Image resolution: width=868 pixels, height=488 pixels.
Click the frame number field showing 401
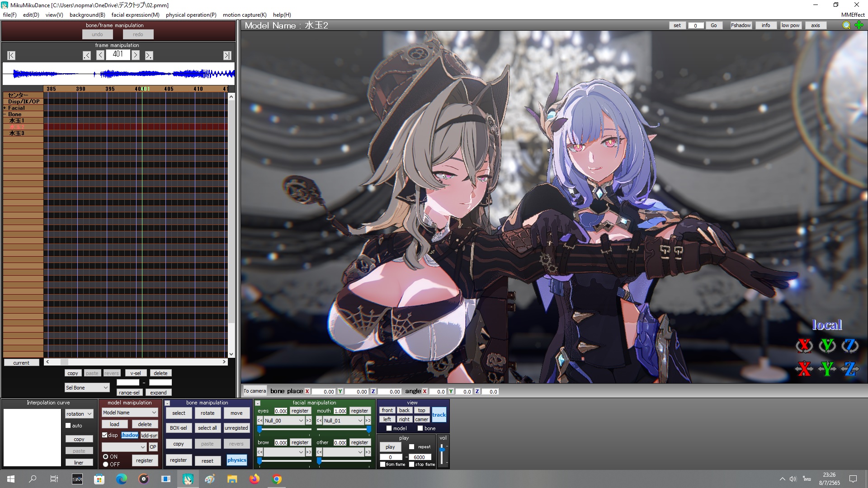pos(118,54)
